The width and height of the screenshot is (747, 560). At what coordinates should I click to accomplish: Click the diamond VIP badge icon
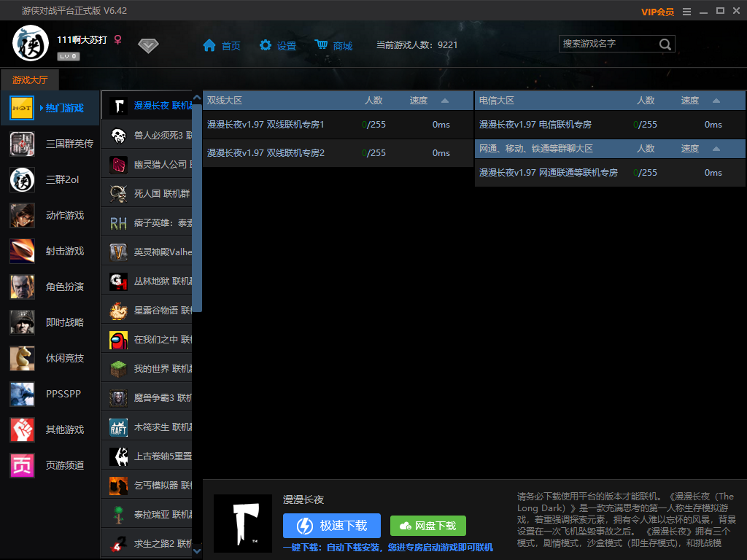[148, 46]
